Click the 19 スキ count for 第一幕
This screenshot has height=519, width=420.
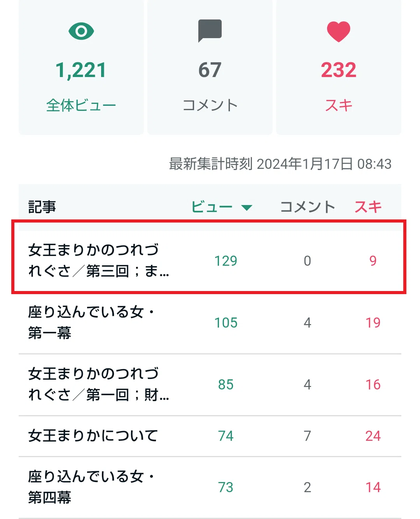(373, 323)
